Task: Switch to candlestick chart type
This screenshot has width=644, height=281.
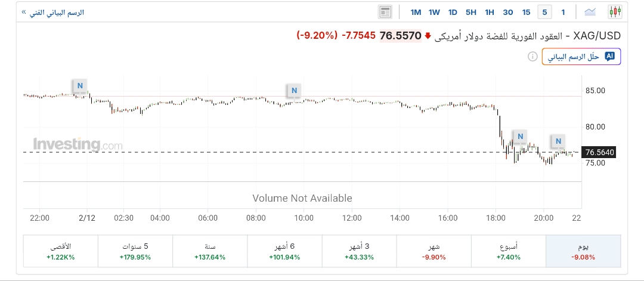Action: pyautogui.click(x=615, y=12)
